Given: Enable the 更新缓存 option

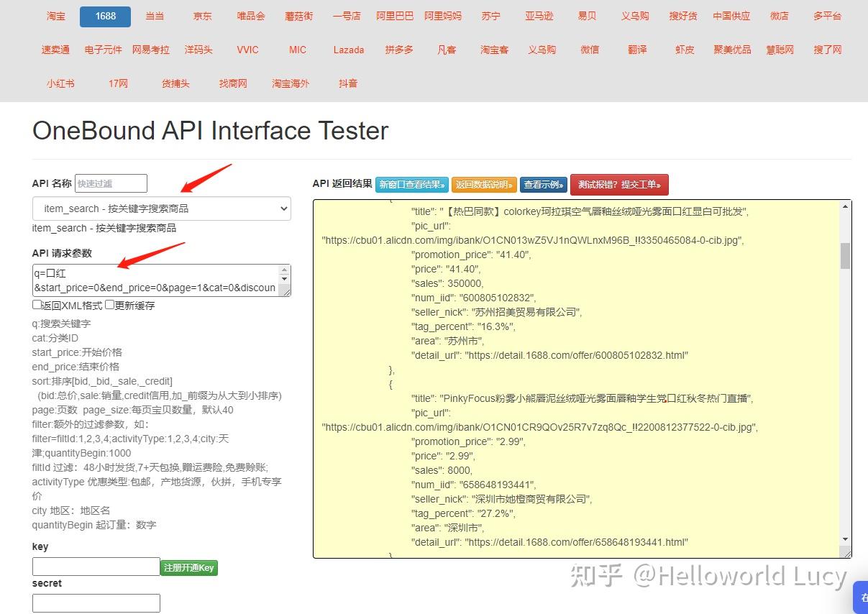Looking at the screenshot, I should click(x=109, y=305).
